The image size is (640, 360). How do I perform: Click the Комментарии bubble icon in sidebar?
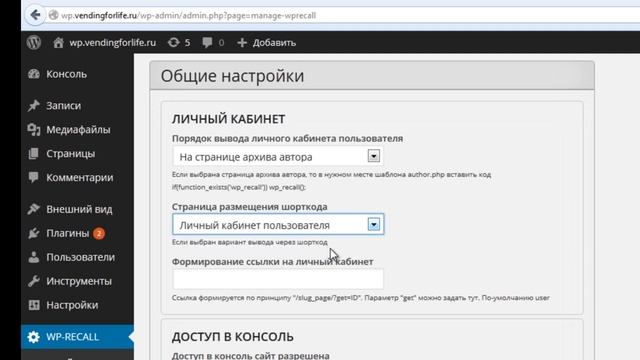tap(34, 177)
